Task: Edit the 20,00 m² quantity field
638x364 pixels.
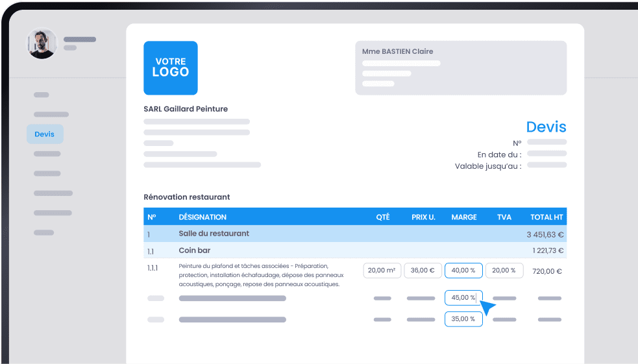Action: [x=382, y=271]
